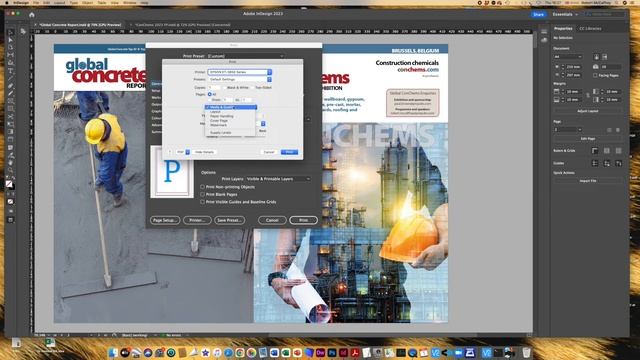Click the Print preview thumbnail
The image size is (640, 360).
point(172,172)
